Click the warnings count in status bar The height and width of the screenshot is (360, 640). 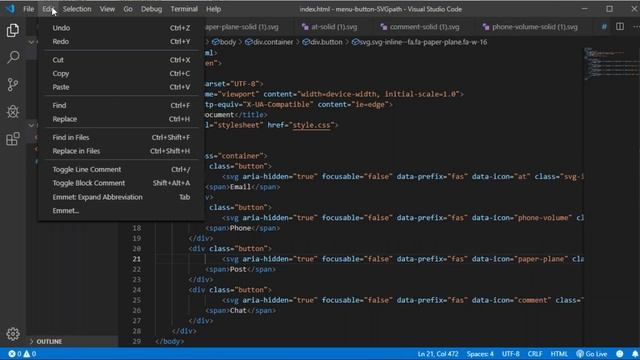(30, 354)
